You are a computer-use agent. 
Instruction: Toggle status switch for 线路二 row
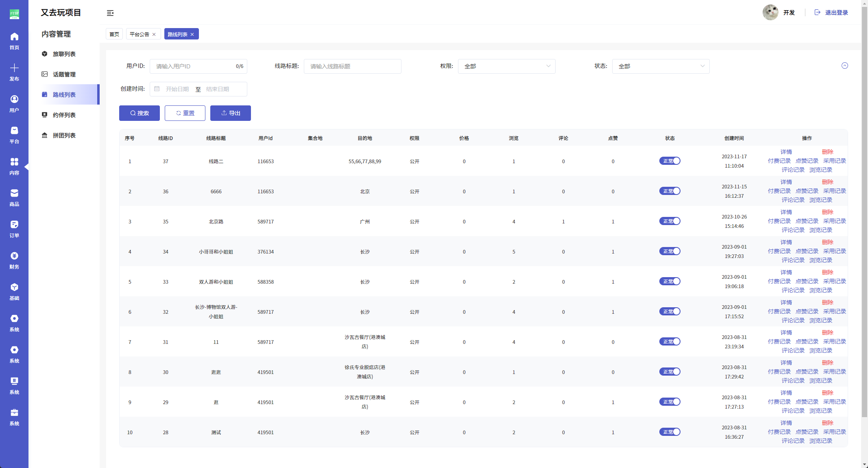point(670,161)
